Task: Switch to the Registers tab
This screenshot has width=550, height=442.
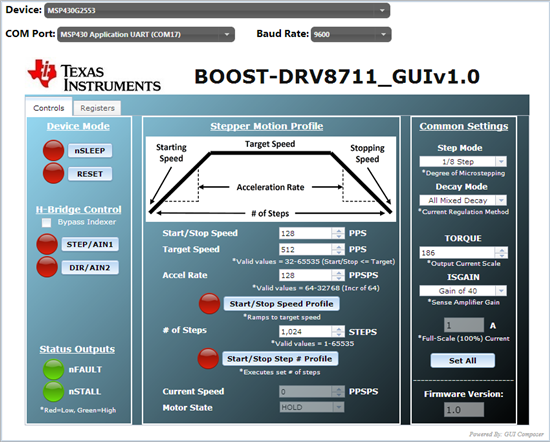Action: 97,108
